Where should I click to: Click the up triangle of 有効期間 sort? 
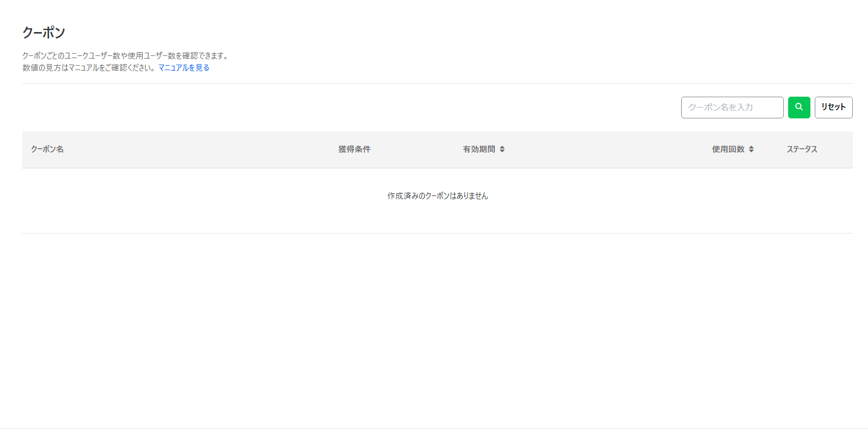[x=502, y=147]
